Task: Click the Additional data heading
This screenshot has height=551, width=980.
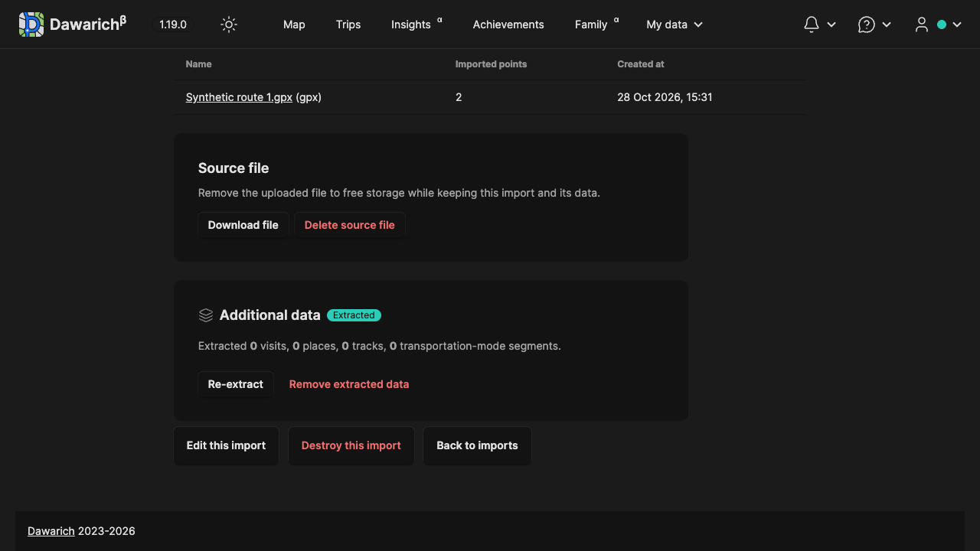Action: [x=270, y=315]
